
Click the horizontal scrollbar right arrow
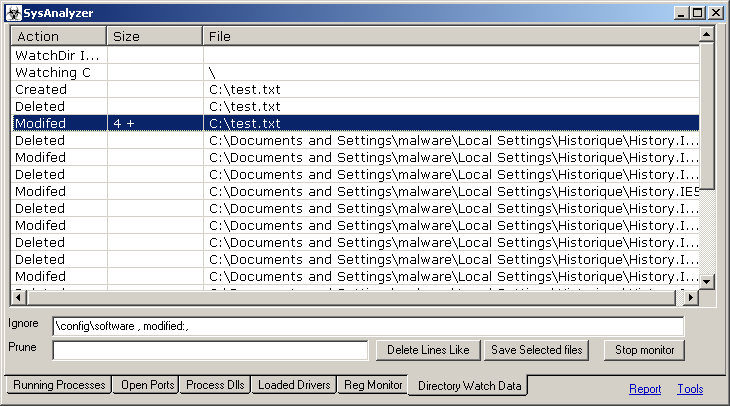(691, 298)
